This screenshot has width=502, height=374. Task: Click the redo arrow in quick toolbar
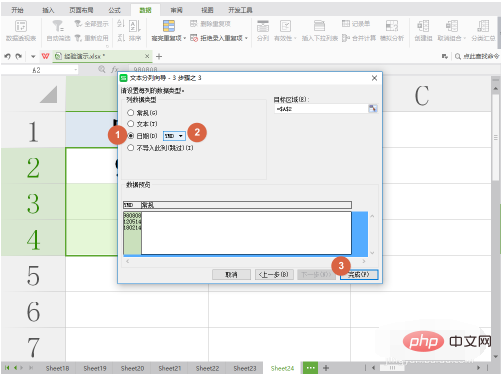click(x=19, y=56)
